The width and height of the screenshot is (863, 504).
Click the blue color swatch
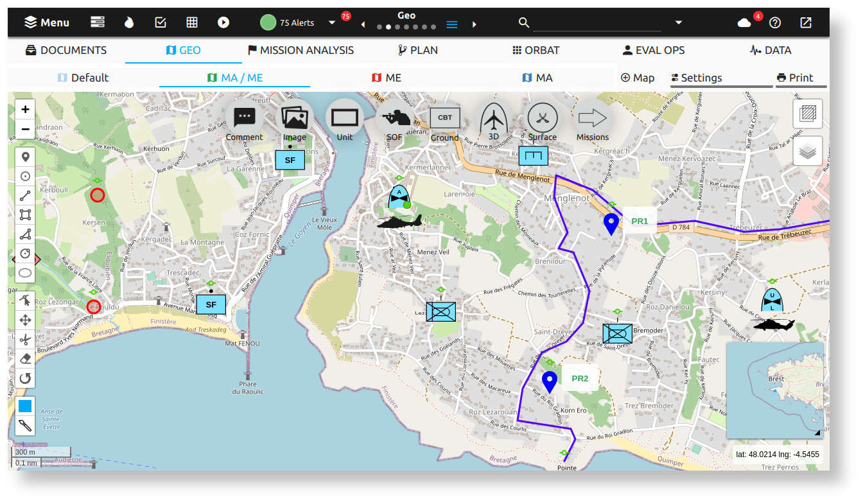(25, 406)
